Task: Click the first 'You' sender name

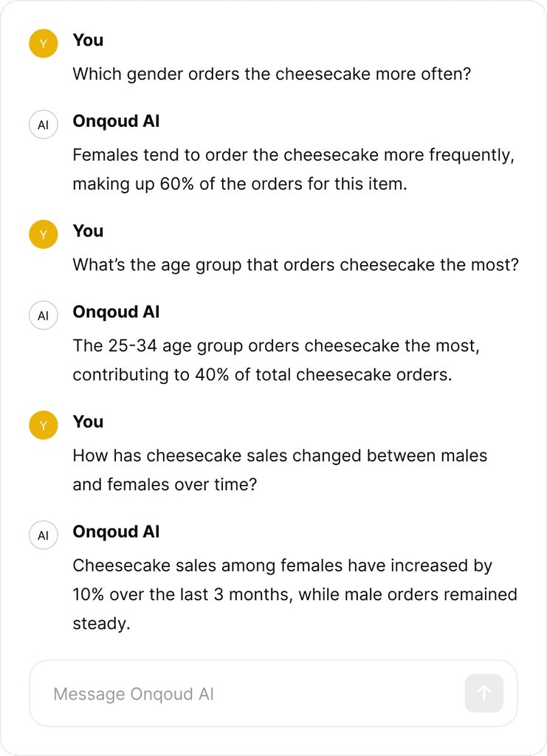Action: coord(88,40)
